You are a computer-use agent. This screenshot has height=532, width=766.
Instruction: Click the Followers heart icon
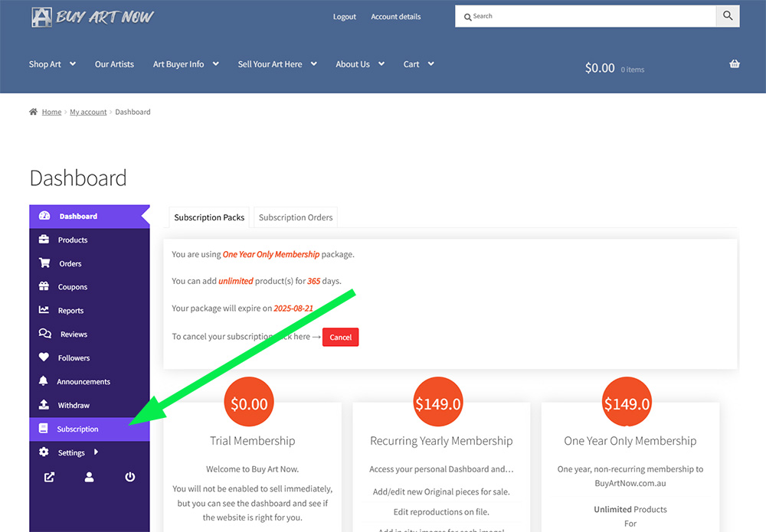tap(44, 357)
